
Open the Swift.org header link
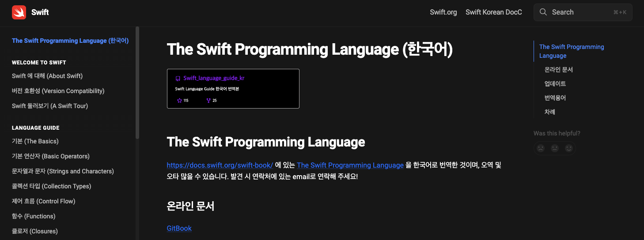coord(443,12)
